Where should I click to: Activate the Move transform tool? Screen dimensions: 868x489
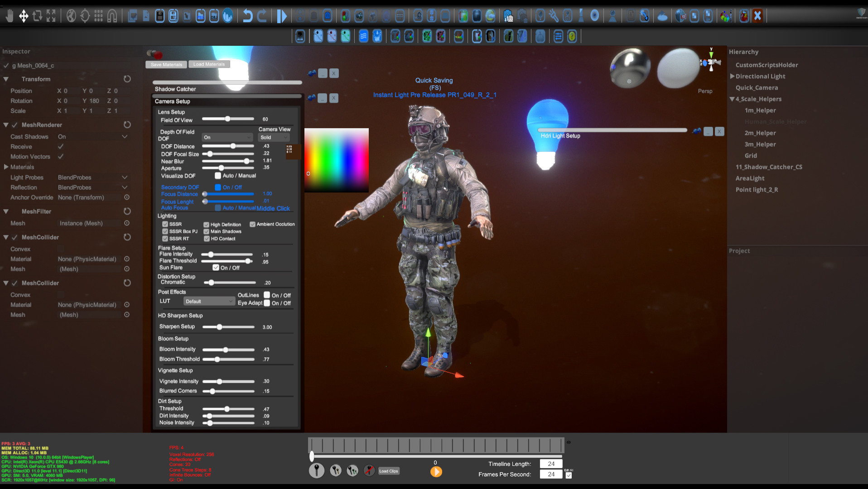(24, 15)
